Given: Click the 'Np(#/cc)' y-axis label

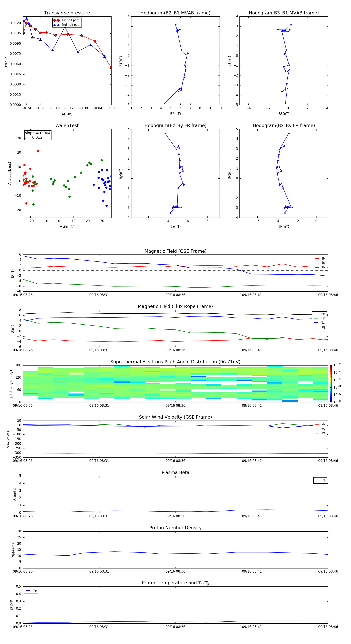Looking at the screenshot, I should (x=13, y=550).
